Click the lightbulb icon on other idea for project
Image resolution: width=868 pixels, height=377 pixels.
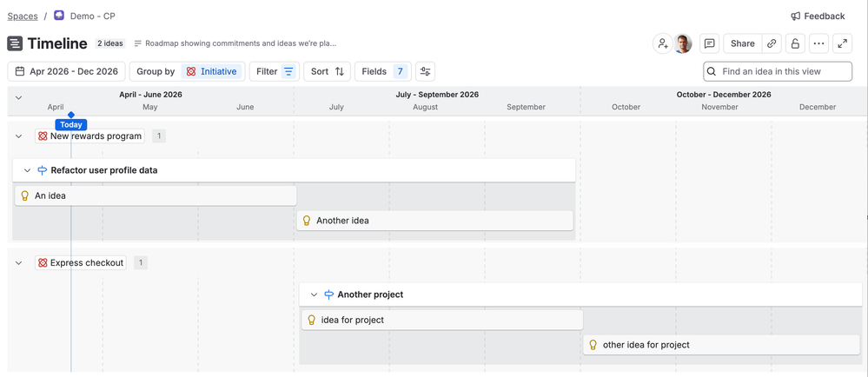click(593, 345)
